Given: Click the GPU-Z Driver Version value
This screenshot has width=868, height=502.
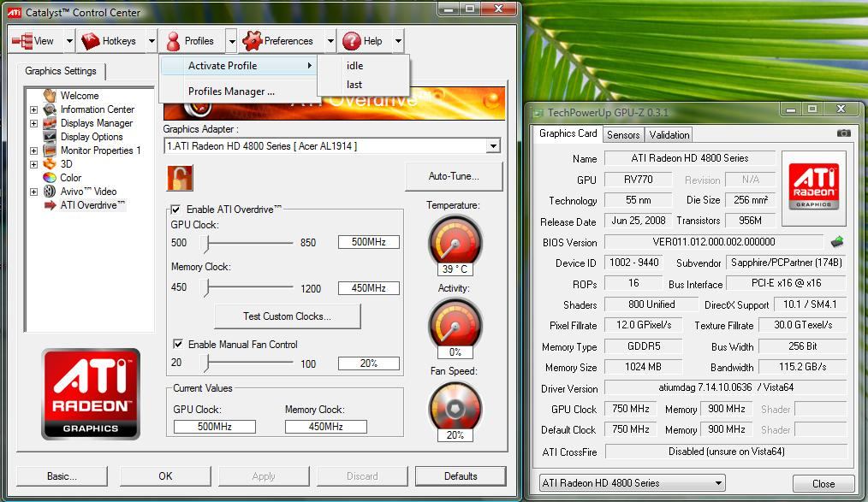Looking at the screenshot, I should tap(726, 387).
